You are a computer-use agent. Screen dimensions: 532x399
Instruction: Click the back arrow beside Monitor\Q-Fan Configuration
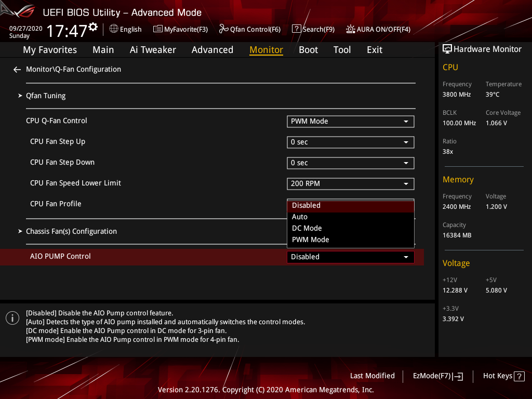pyautogui.click(x=17, y=70)
